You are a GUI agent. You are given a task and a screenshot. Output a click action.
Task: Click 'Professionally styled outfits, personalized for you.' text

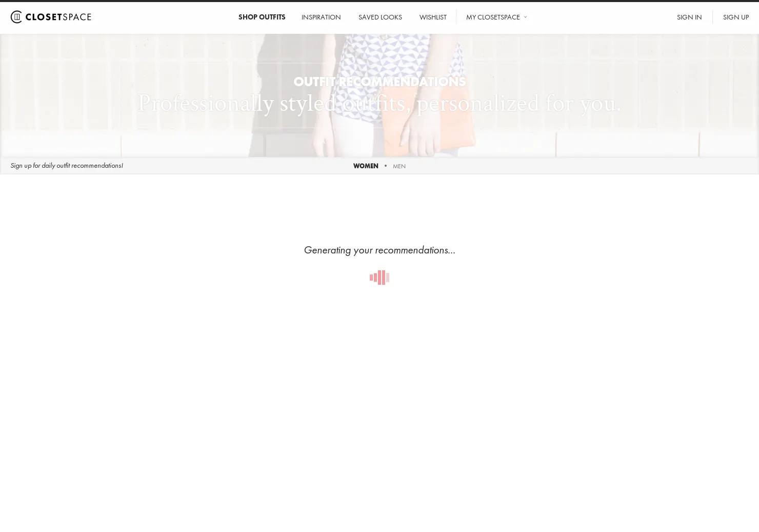(379, 103)
